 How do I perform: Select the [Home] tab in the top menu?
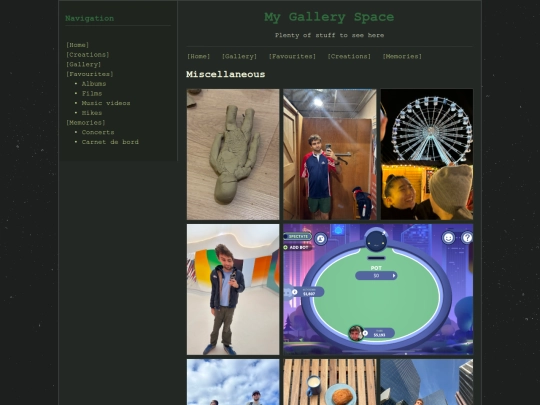[x=198, y=56]
